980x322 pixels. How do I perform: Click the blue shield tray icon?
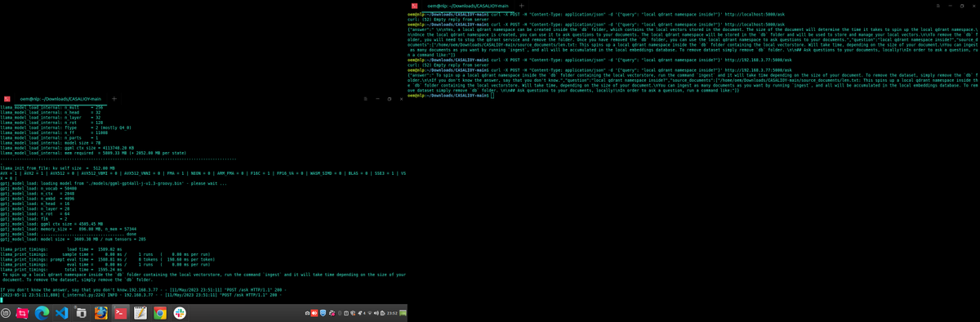coord(323,313)
